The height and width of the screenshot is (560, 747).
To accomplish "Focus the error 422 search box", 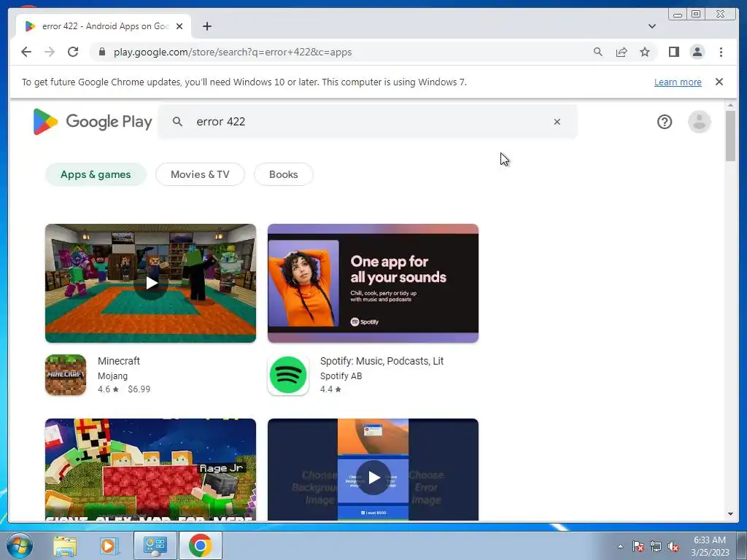I will tap(367, 122).
